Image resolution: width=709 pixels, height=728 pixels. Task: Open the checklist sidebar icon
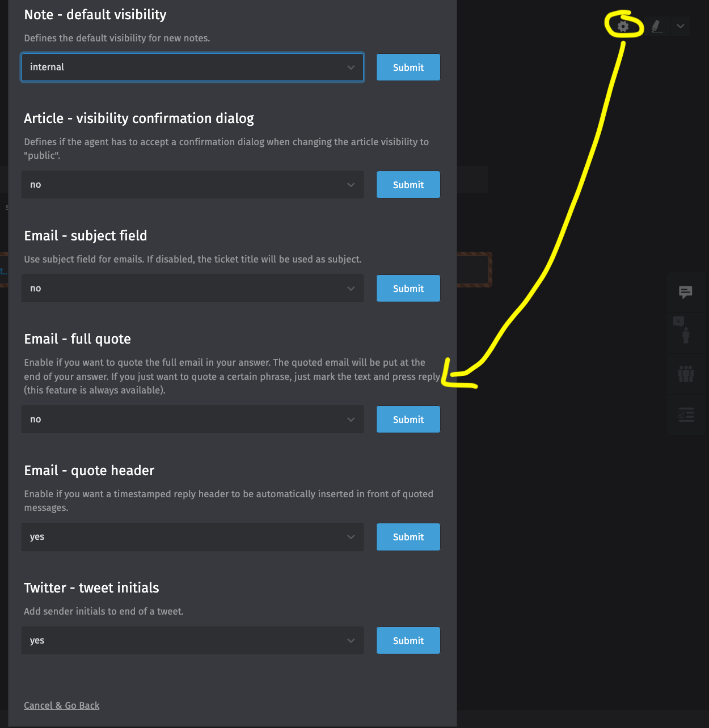point(686,414)
